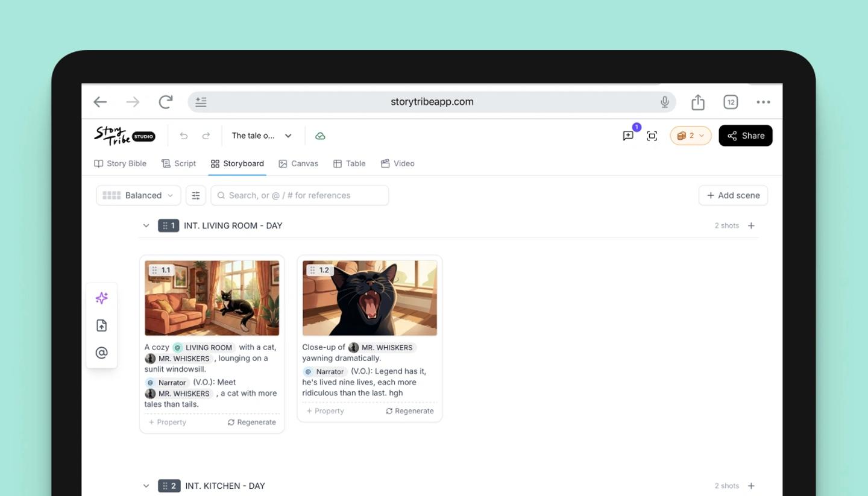Viewport: 868px width, 496px height.
Task: Click the INT. LIVING ROOM - DAY heading
Action: (x=233, y=225)
